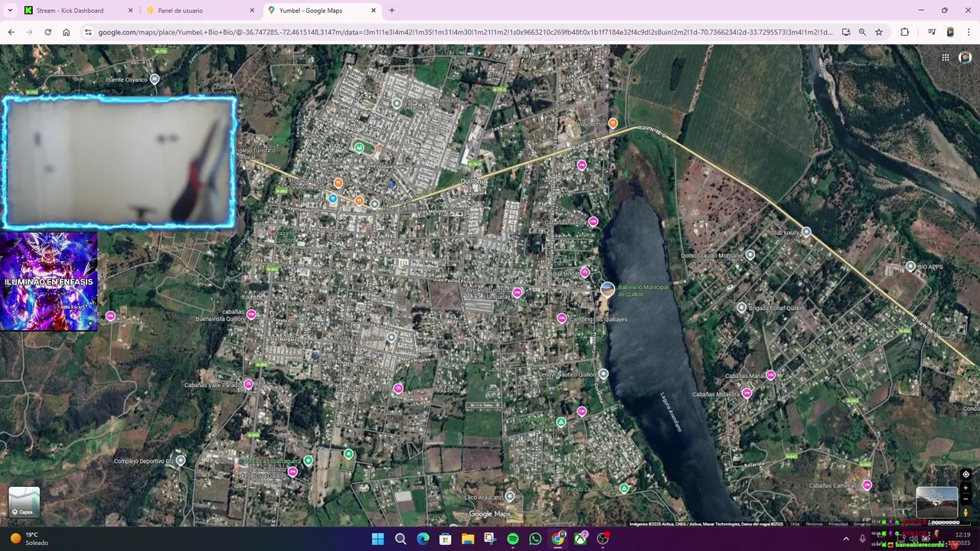The image size is (980, 551).
Task: Expand the system tray hidden icons
Action: [x=846, y=539]
